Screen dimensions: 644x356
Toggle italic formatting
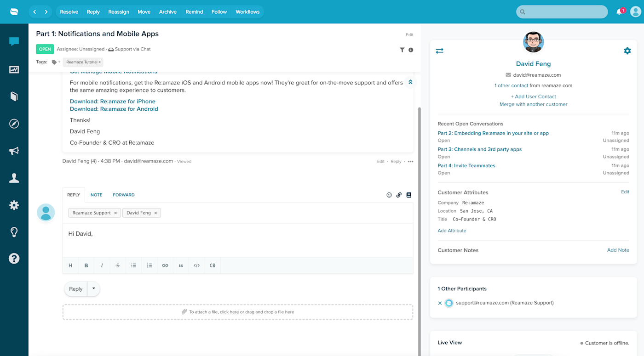pos(102,266)
